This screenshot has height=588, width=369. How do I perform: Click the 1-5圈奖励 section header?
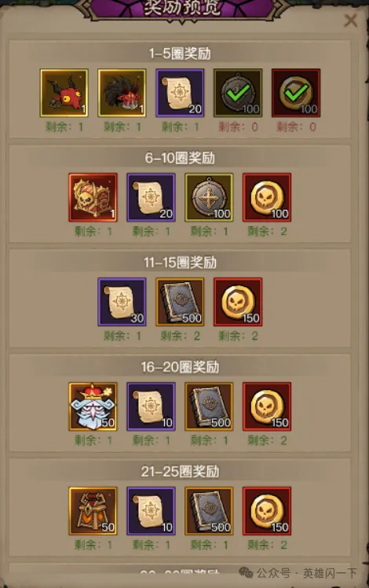pyautogui.click(x=180, y=53)
